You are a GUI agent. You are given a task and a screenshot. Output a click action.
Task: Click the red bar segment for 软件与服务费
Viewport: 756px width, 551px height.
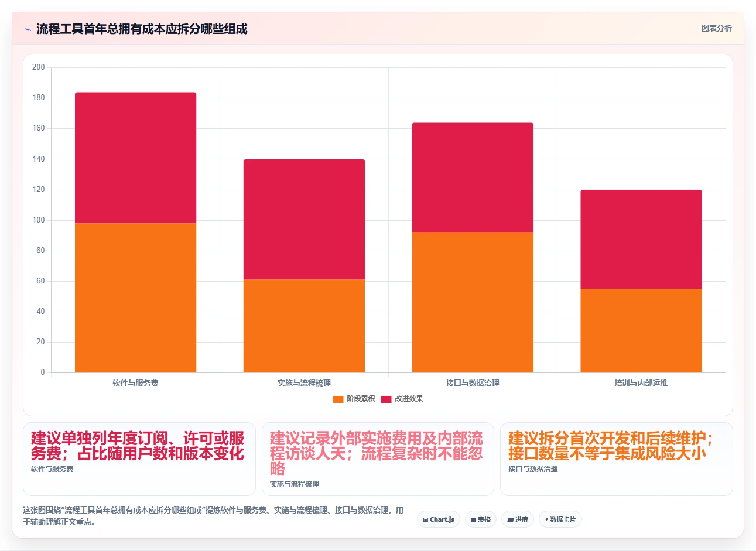(135, 158)
